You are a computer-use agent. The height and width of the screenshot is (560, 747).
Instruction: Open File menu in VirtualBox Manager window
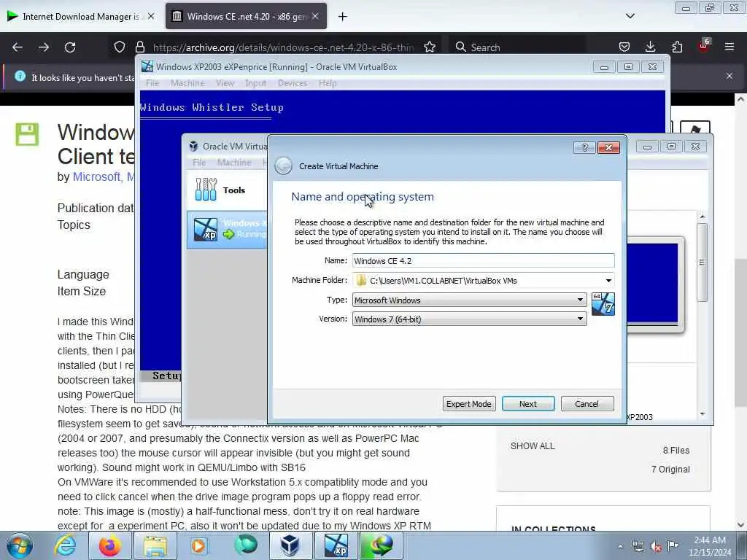pos(199,163)
